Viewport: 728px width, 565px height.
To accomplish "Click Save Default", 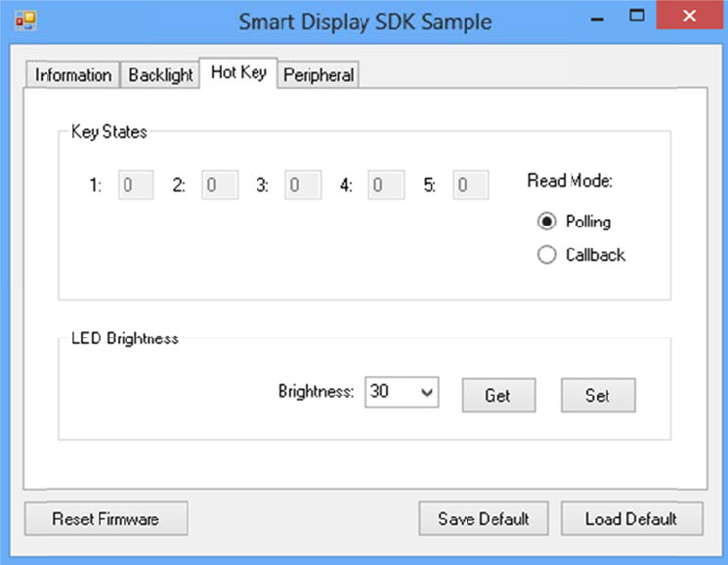I will [484, 519].
